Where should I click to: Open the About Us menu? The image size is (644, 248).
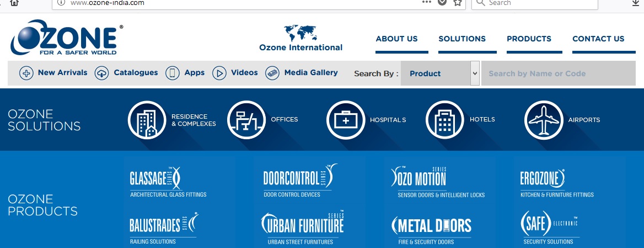tap(397, 39)
